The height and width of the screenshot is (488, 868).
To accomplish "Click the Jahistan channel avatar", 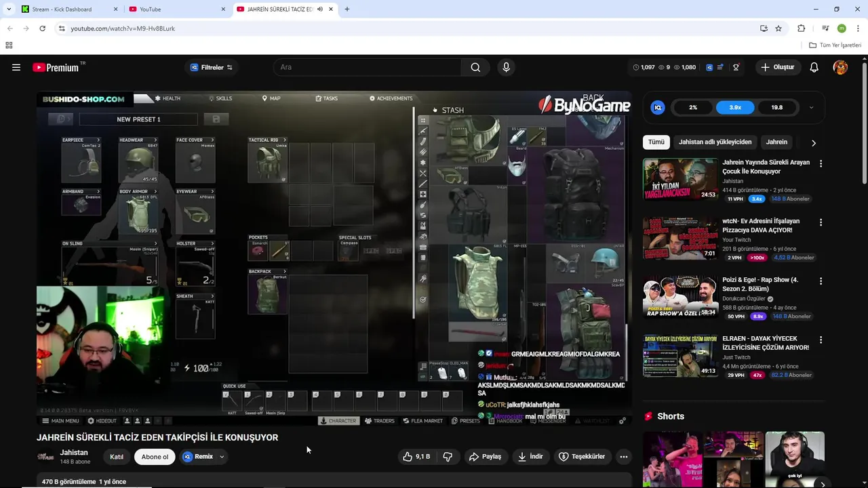I will point(45,456).
